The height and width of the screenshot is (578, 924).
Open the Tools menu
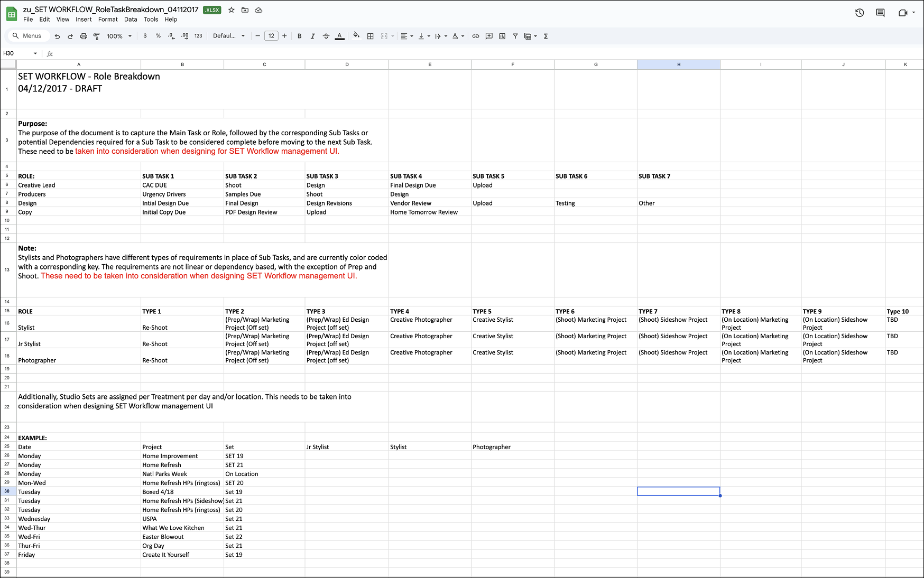[151, 20]
